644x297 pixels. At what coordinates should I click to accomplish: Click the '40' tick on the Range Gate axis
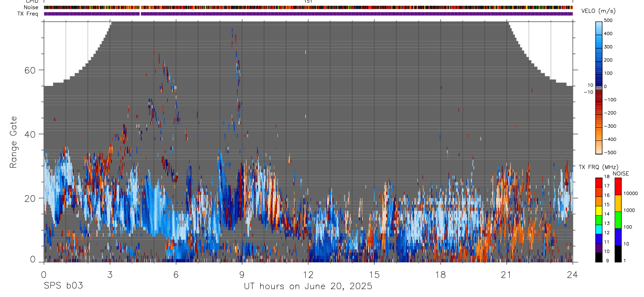click(30, 134)
